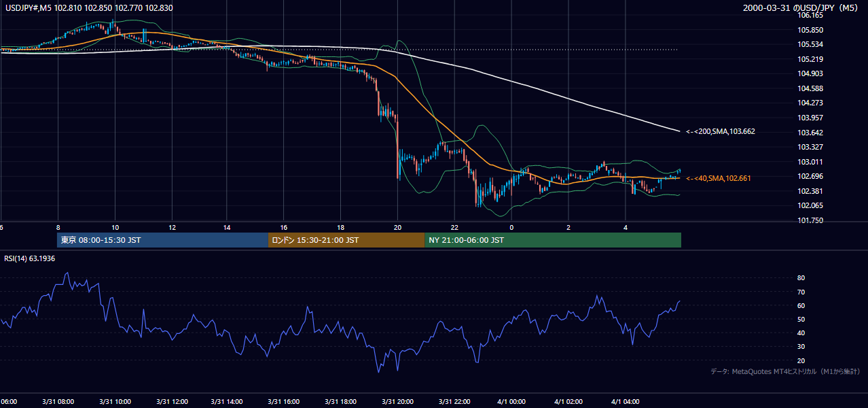Select the 東京 08:00-15:30 JST session bar
The height and width of the screenshot is (408, 868).
163,240
